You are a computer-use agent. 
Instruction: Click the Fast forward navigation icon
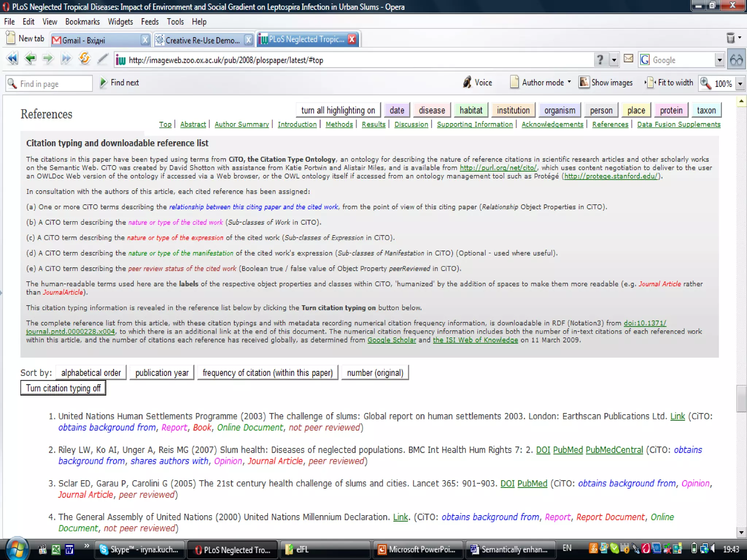(x=66, y=59)
